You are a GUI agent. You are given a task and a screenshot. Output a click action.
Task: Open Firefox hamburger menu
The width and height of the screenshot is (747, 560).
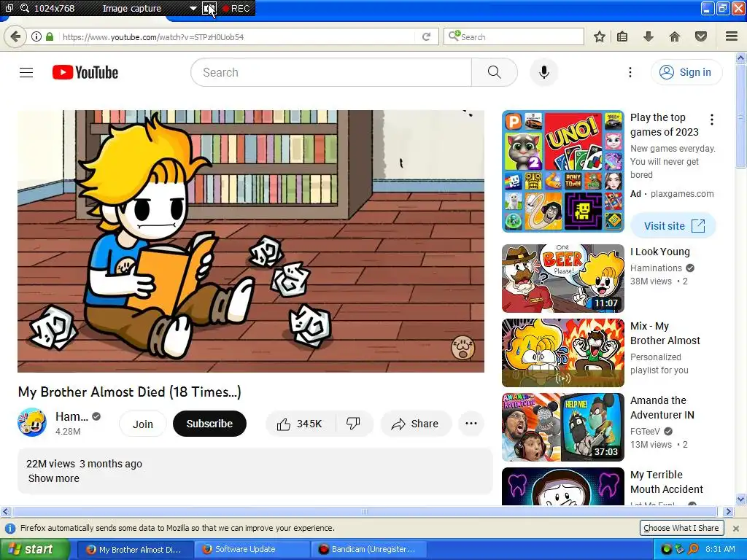[x=732, y=36]
